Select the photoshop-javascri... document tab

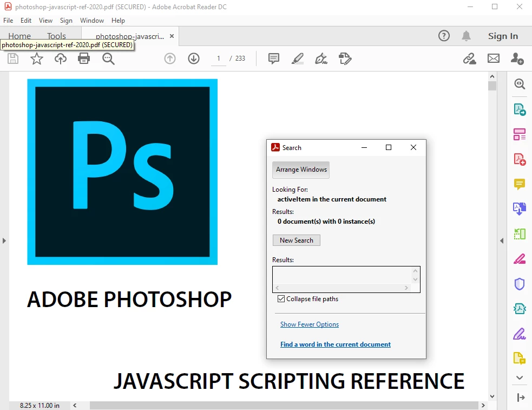click(x=129, y=36)
